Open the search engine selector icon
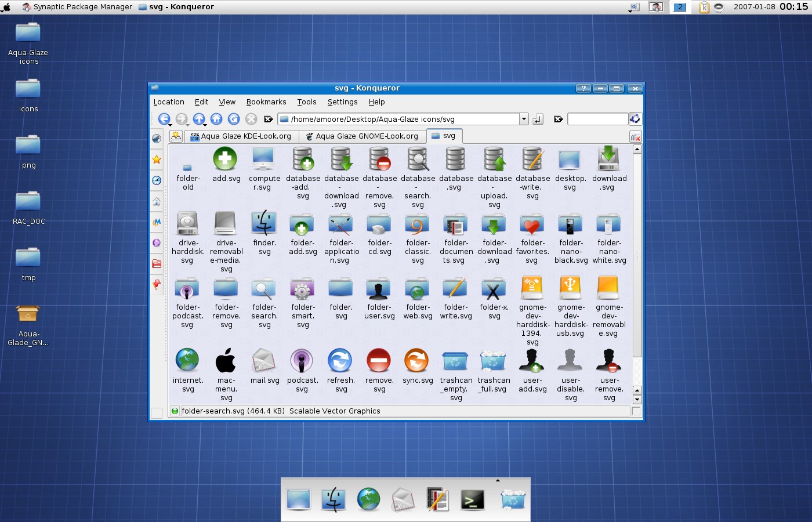 click(x=635, y=118)
